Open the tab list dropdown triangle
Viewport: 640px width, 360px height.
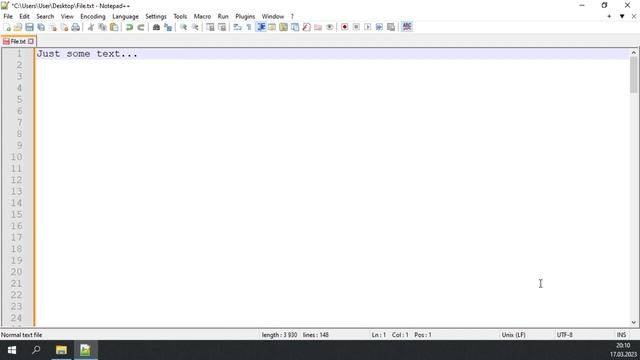click(622, 16)
